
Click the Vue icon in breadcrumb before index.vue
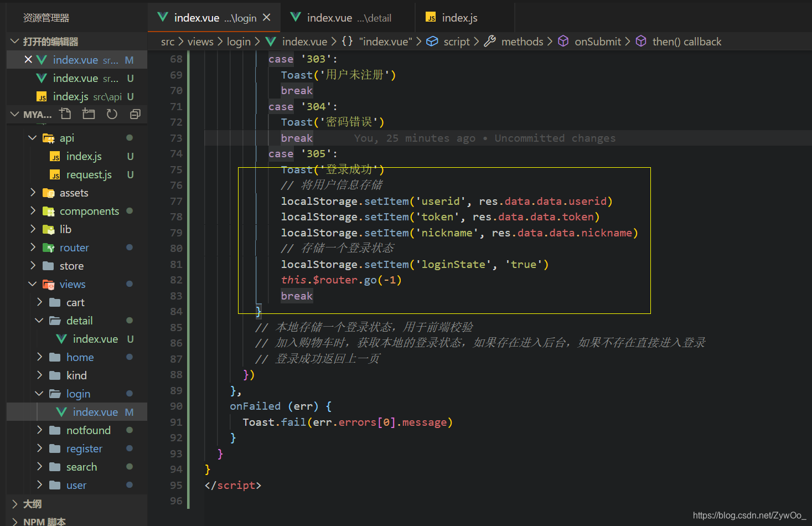[x=271, y=42]
